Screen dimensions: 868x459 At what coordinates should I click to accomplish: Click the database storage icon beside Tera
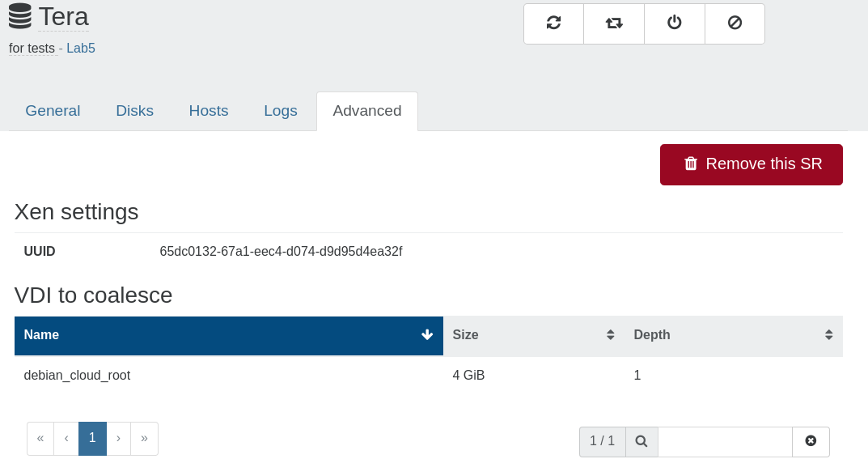pos(20,16)
